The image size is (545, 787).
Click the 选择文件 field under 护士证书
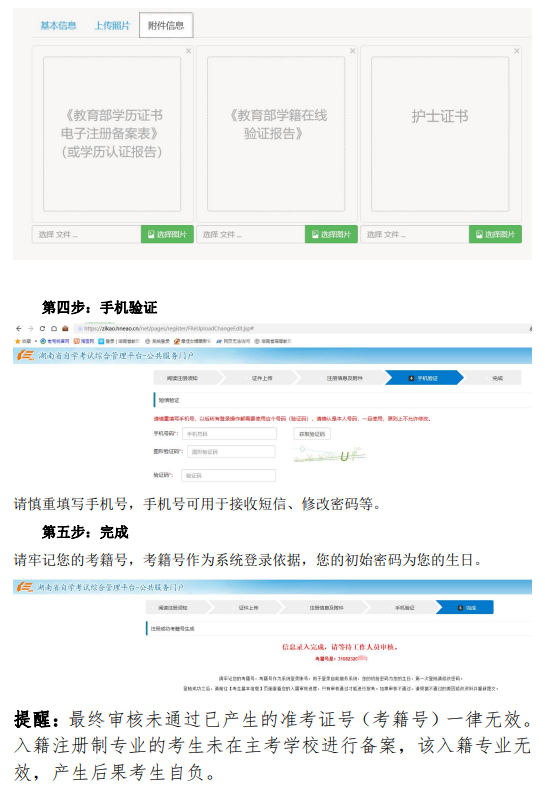point(415,234)
